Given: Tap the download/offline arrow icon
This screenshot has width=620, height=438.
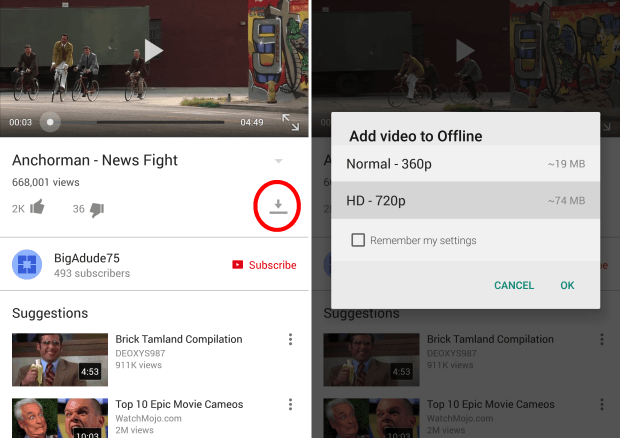Looking at the screenshot, I should (x=278, y=206).
